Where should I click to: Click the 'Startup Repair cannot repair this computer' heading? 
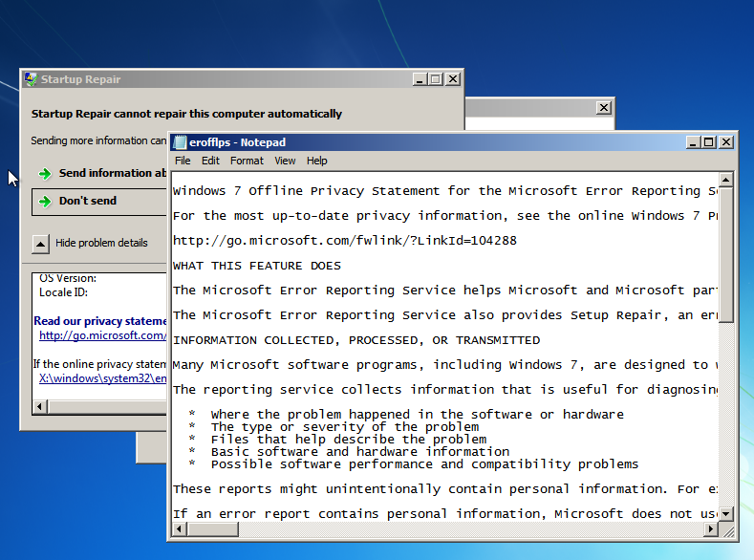pos(186,114)
